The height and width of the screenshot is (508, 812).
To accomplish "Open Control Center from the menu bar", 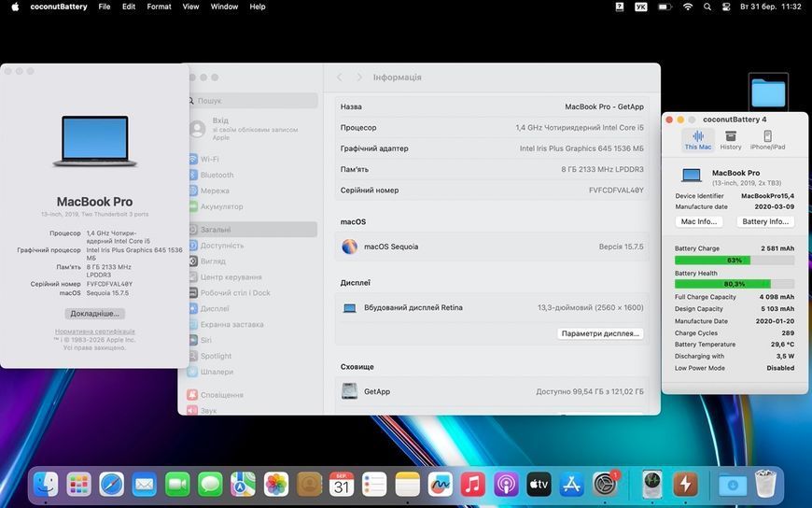I will (x=726, y=7).
